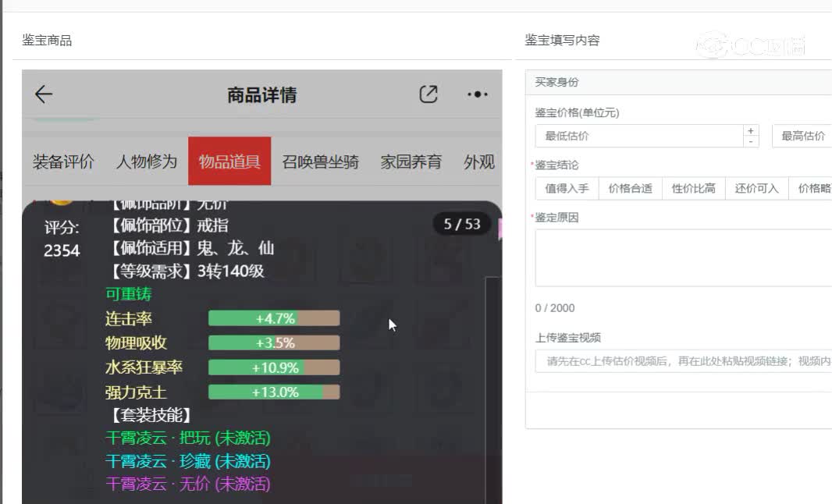Click the 最高估价 input field
This screenshot has width=832, height=504.
(802, 136)
